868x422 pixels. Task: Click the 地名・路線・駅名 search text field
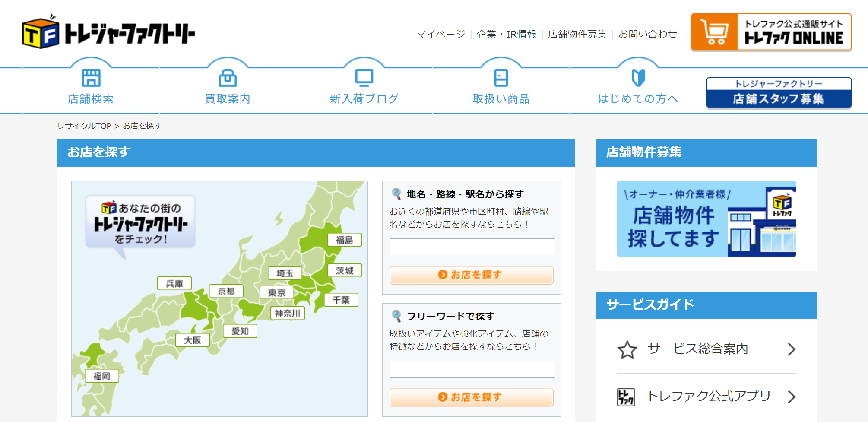[x=472, y=247]
